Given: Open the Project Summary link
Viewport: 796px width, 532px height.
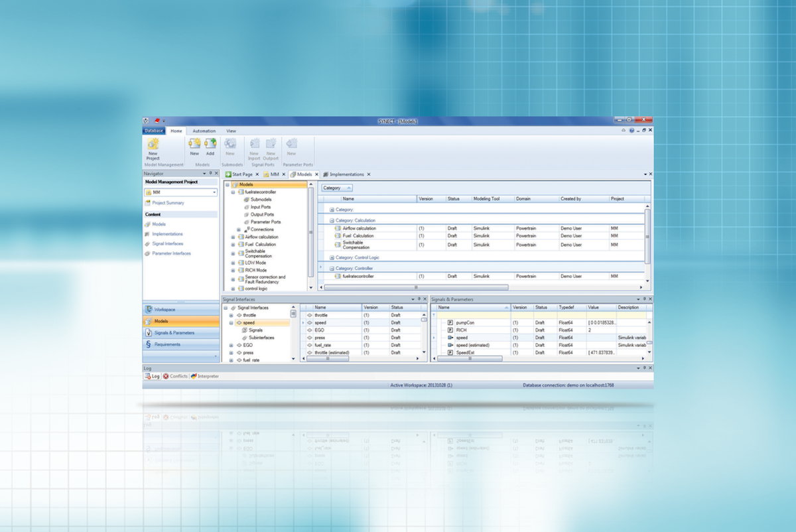Looking at the screenshot, I should 168,203.
